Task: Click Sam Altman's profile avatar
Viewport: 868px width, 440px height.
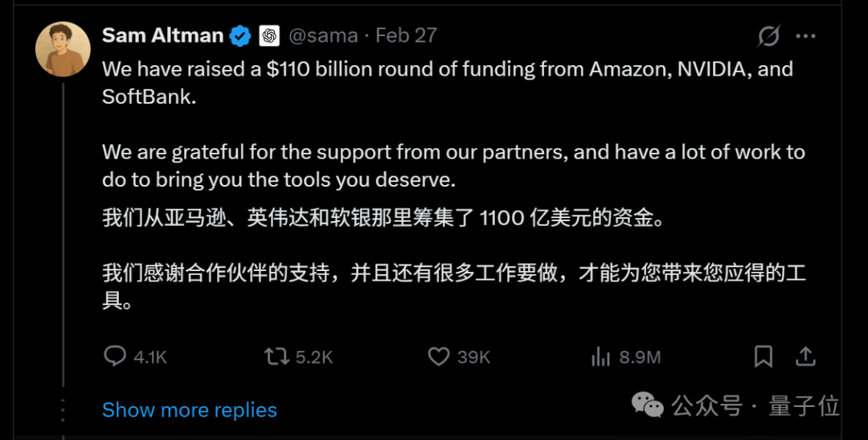Action: point(63,49)
